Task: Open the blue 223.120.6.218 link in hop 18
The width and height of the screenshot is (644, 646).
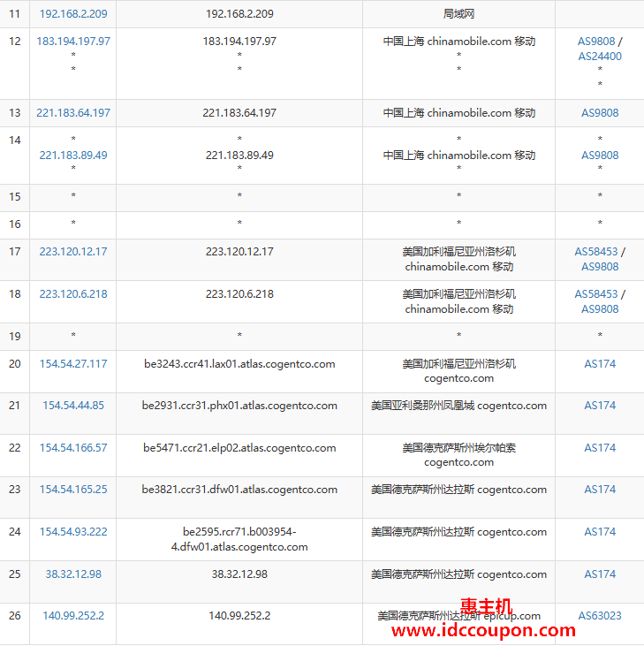Action: coord(73,294)
